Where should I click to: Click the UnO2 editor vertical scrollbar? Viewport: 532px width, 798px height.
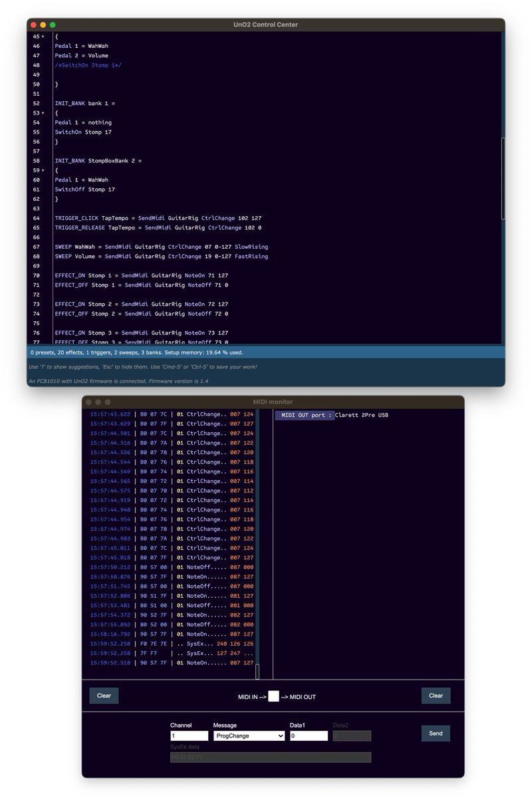tap(503, 178)
